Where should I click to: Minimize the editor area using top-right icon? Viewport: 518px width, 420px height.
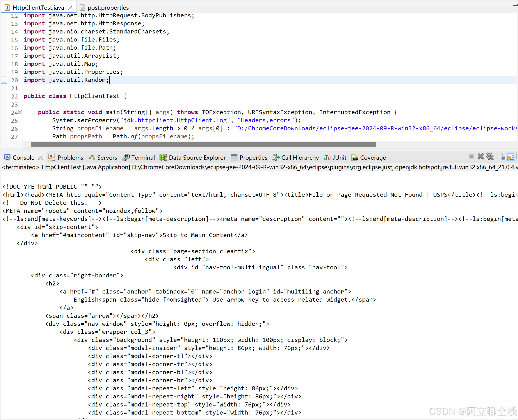click(515, 5)
